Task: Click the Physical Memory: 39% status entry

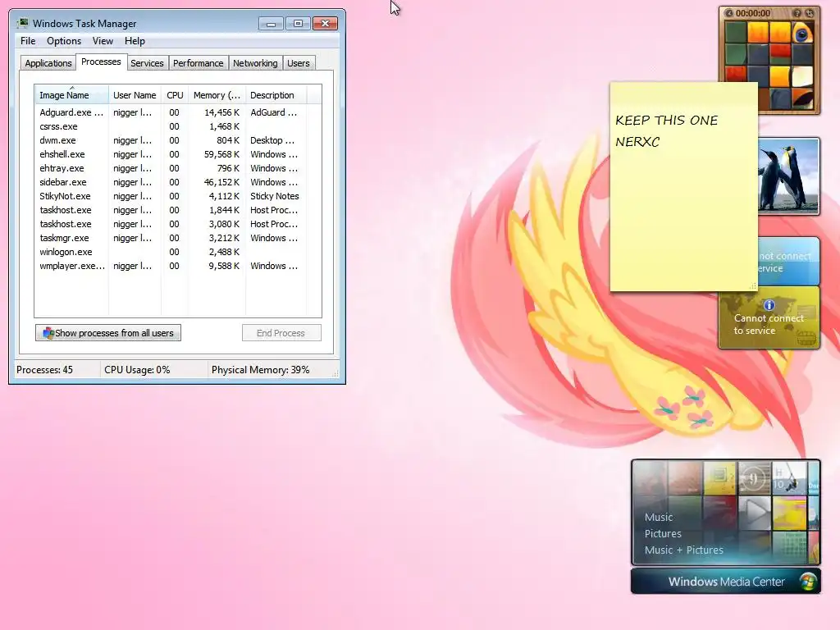Action: pos(260,370)
